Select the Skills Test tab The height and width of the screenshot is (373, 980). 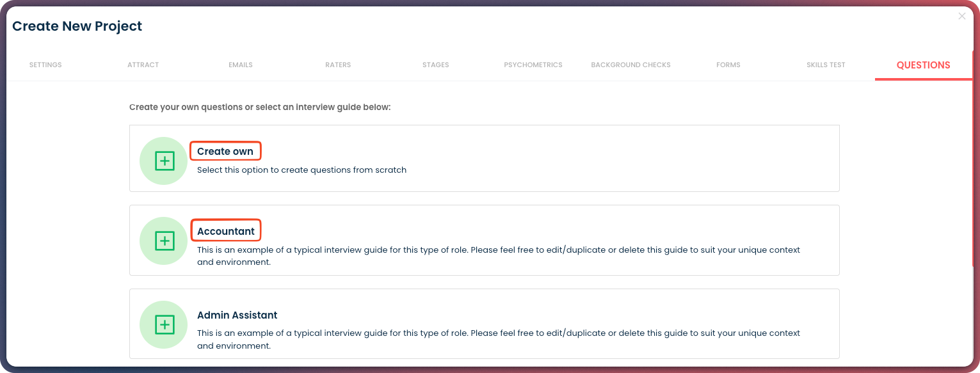pos(826,65)
